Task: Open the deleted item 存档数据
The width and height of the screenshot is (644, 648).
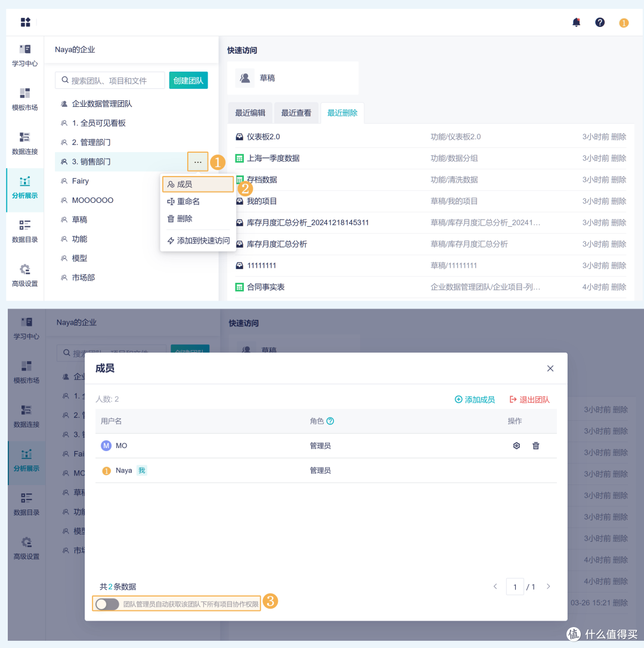Action: pyautogui.click(x=262, y=180)
